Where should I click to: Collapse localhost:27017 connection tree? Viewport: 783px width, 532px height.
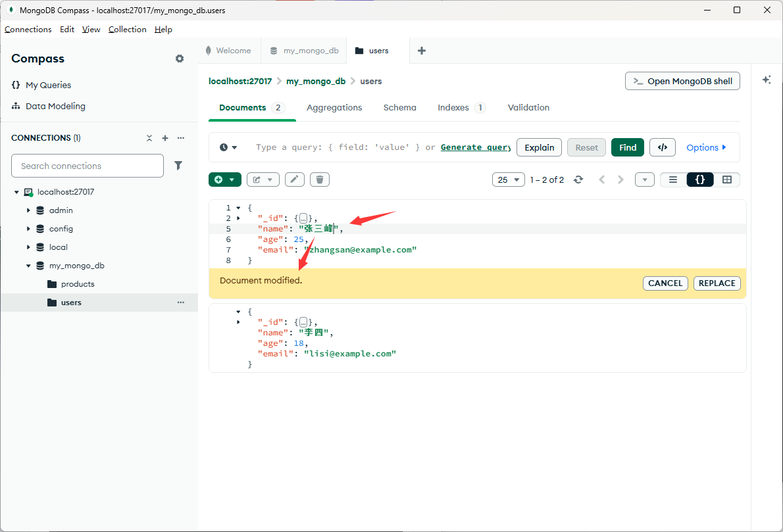16,192
